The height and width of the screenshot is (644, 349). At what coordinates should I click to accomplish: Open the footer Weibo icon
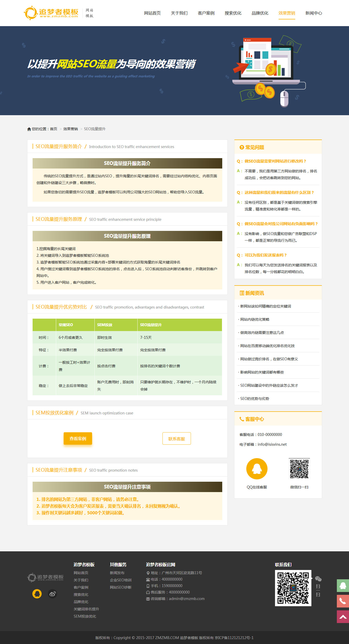tap(53, 594)
